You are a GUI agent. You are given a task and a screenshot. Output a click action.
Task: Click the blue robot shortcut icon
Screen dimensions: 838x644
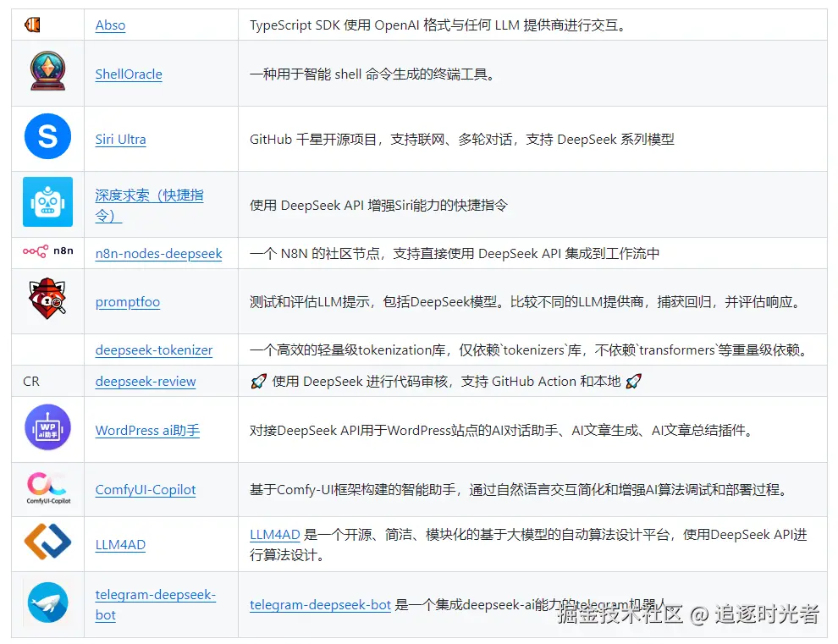(47, 202)
